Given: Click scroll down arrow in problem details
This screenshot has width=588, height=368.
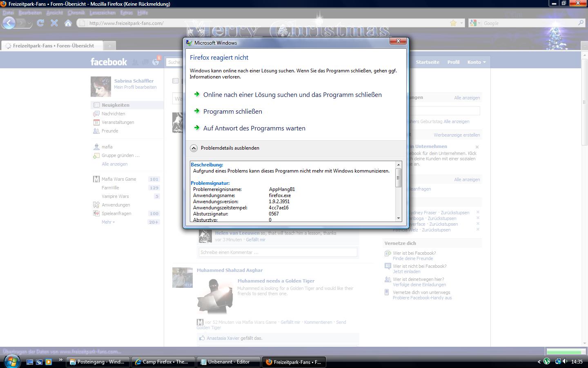Looking at the screenshot, I should (x=399, y=218).
